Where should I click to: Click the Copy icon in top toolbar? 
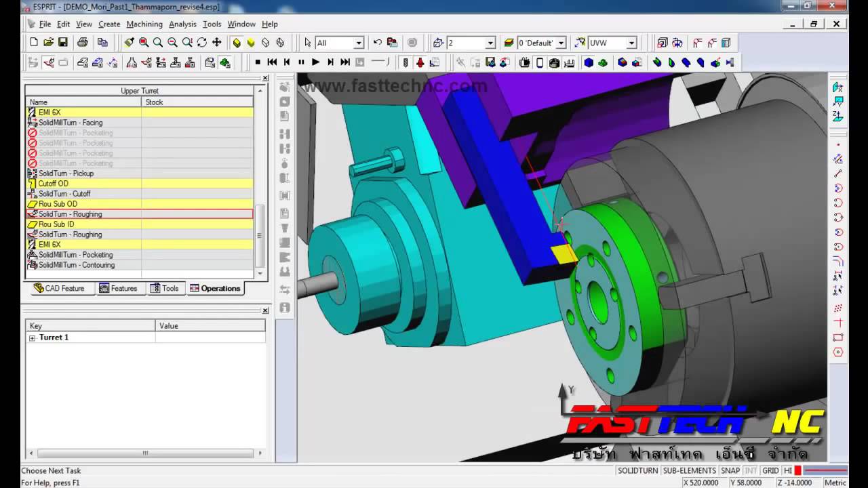[x=102, y=42]
